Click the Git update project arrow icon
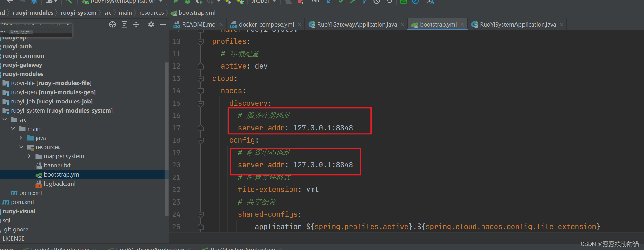This screenshot has width=644, height=250. (329, 2)
